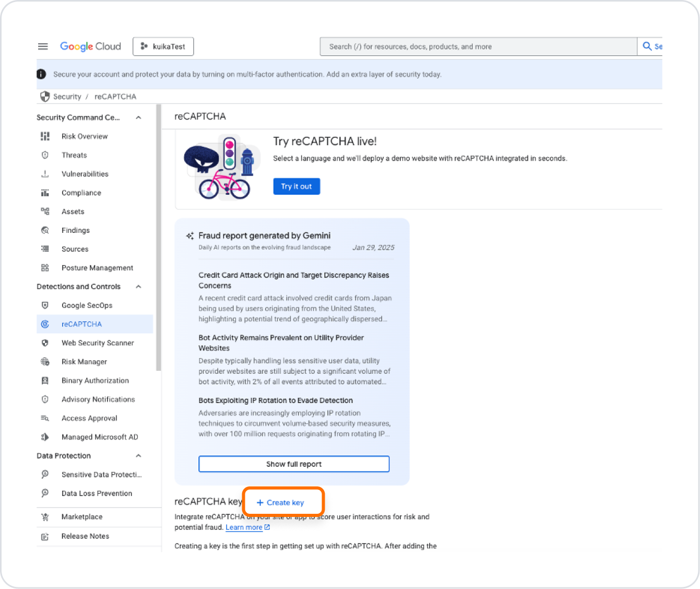The image size is (700, 589).
Task: Open Managed Microsoft AD
Action: [100, 437]
